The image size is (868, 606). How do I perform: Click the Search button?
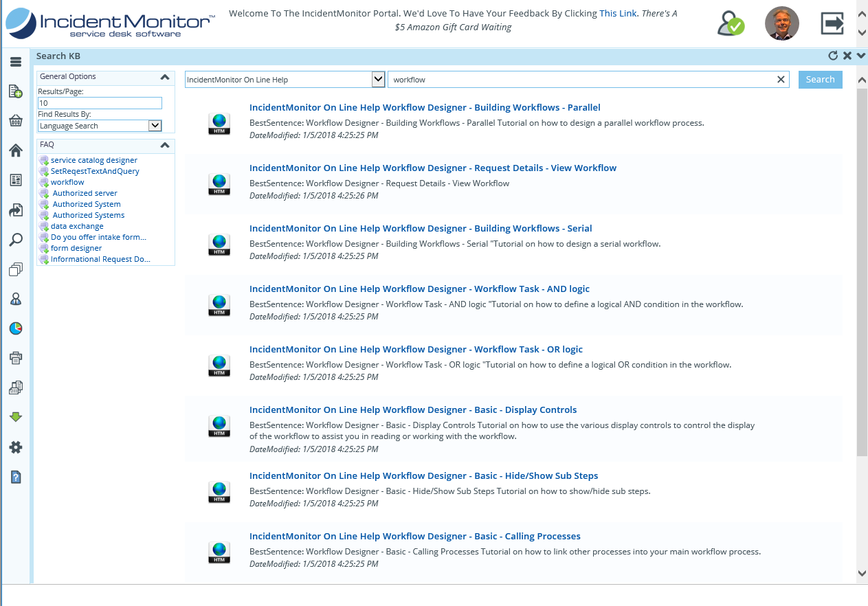(x=821, y=80)
